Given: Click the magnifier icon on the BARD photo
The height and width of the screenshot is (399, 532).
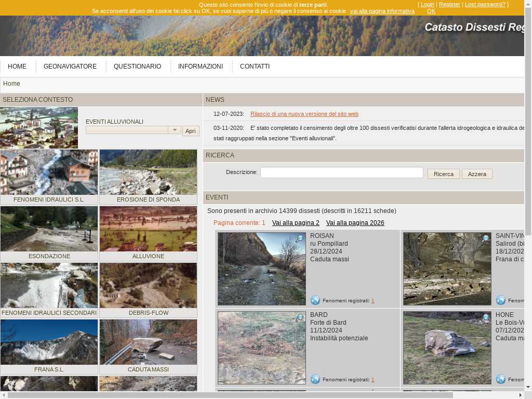Looking at the screenshot, I should click(299, 318).
